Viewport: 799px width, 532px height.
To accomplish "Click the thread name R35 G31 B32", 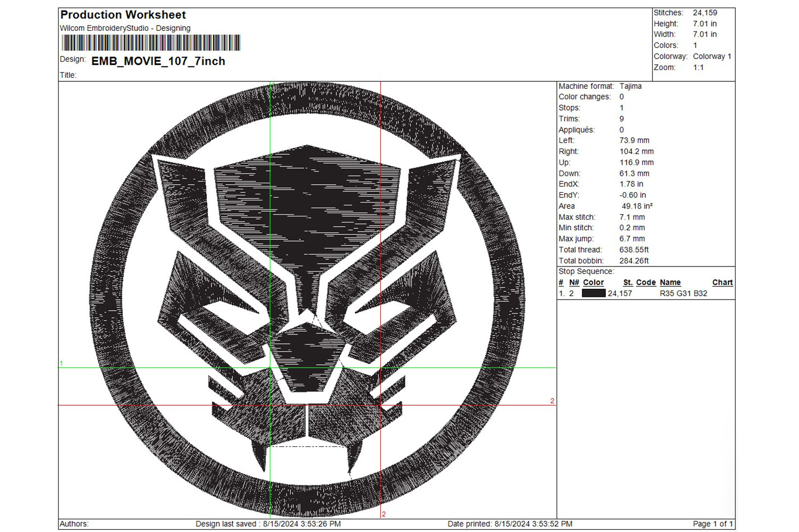I will click(684, 294).
